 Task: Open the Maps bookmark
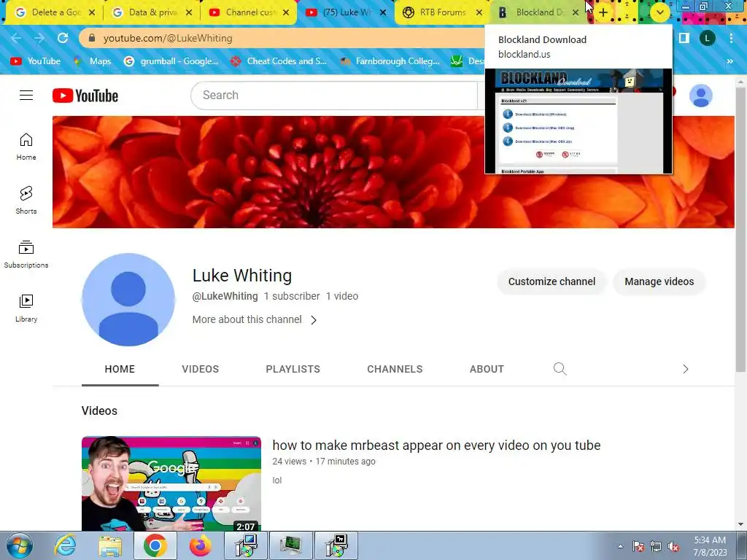click(x=93, y=61)
